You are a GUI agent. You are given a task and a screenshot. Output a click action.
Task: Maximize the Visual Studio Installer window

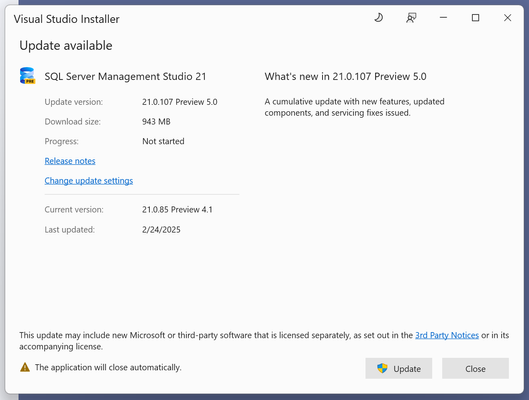pyautogui.click(x=475, y=18)
